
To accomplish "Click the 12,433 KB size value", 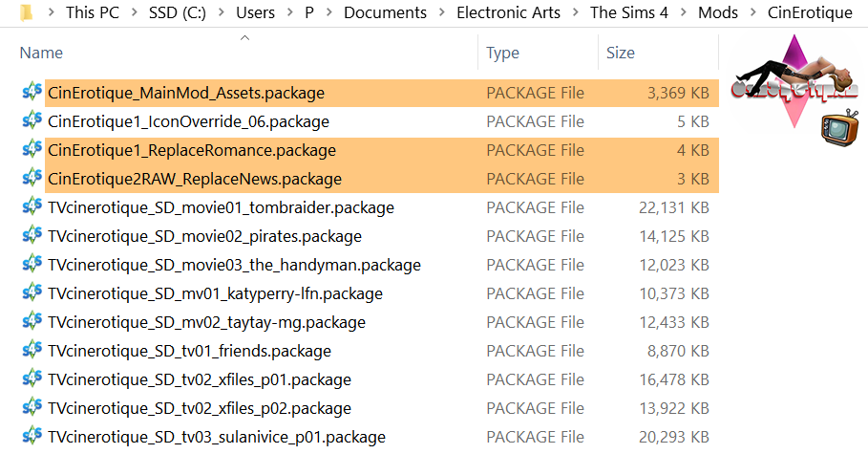I will (674, 323).
